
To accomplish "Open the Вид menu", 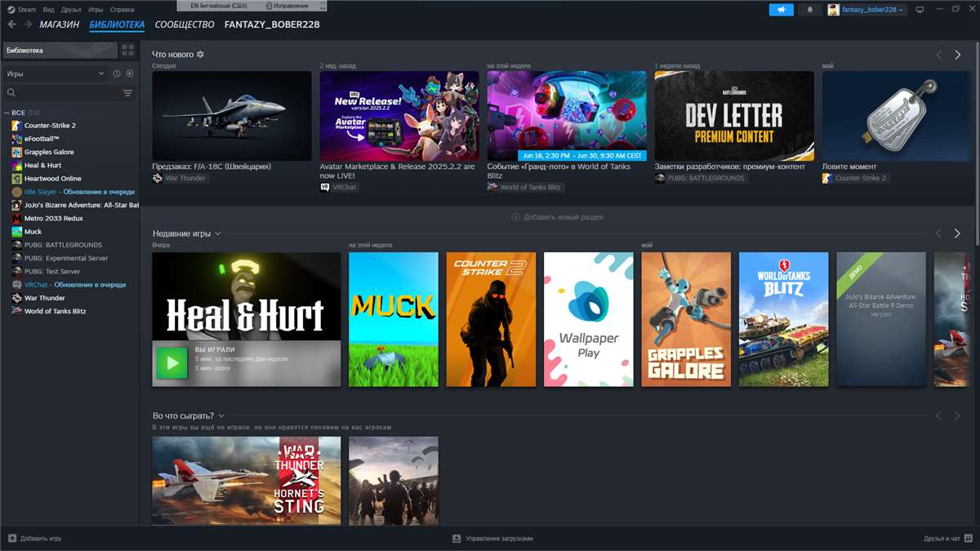I will click(x=49, y=10).
